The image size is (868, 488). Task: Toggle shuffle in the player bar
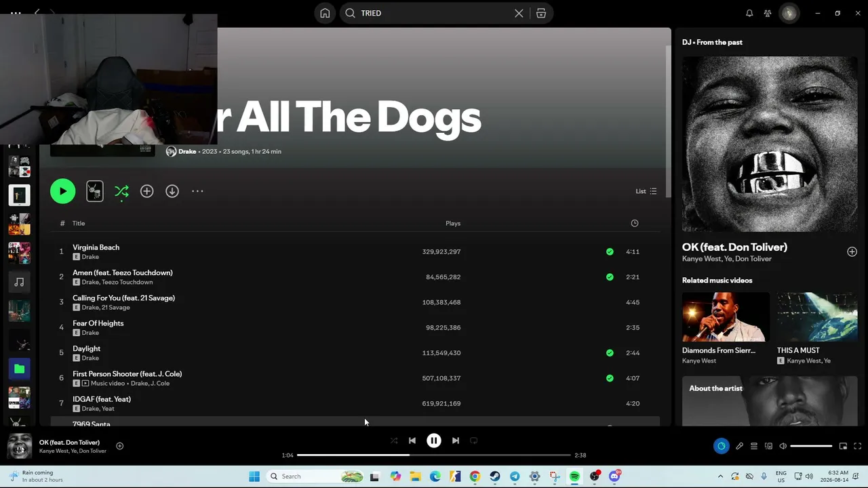point(394,441)
